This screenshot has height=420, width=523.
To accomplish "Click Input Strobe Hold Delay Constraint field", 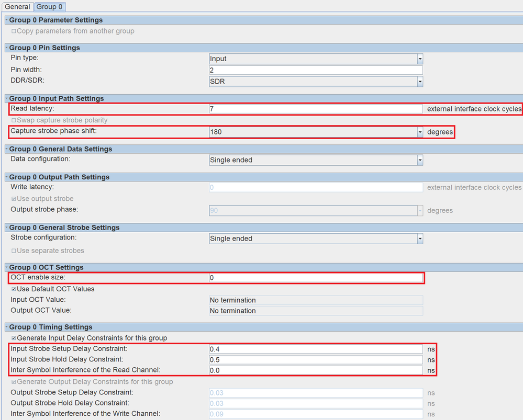I will (x=315, y=360).
